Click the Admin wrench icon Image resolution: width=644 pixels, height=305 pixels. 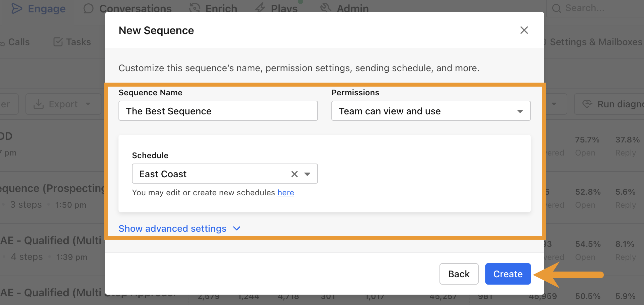click(326, 7)
